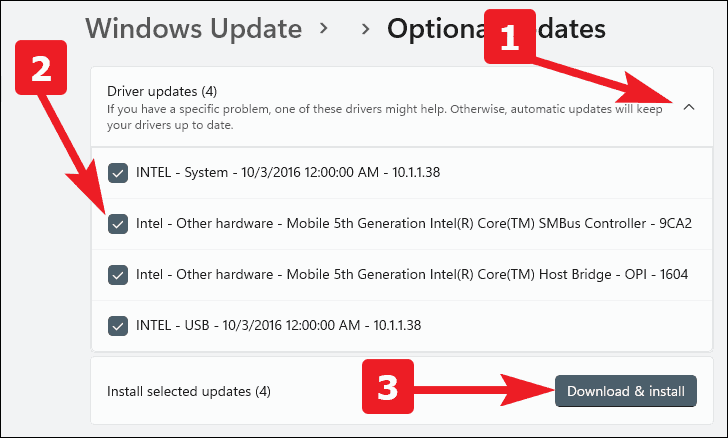Click the Driver updates (4) heading
Image resolution: width=728 pixels, height=438 pixels.
click(162, 91)
